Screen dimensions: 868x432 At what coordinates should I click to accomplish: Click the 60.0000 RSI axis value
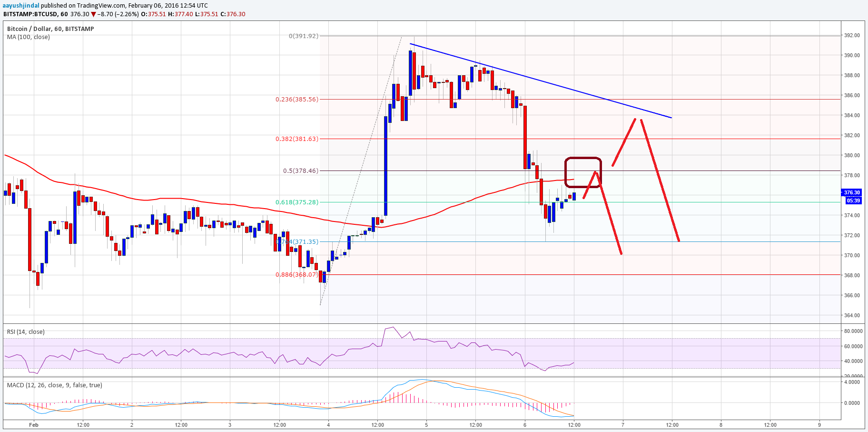[853, 346]
